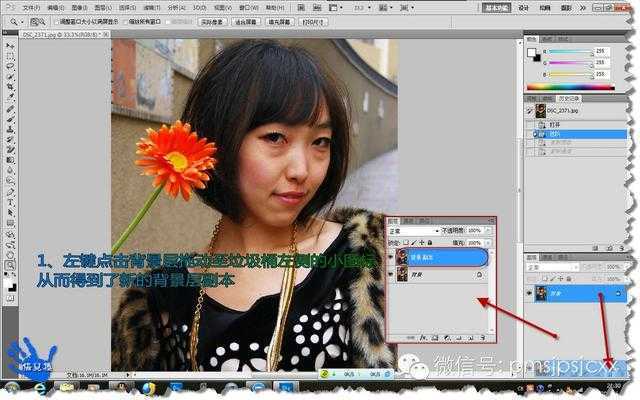Click new layer icon in inset Layers panel
The image size is (640, 400).
point(471,338)
